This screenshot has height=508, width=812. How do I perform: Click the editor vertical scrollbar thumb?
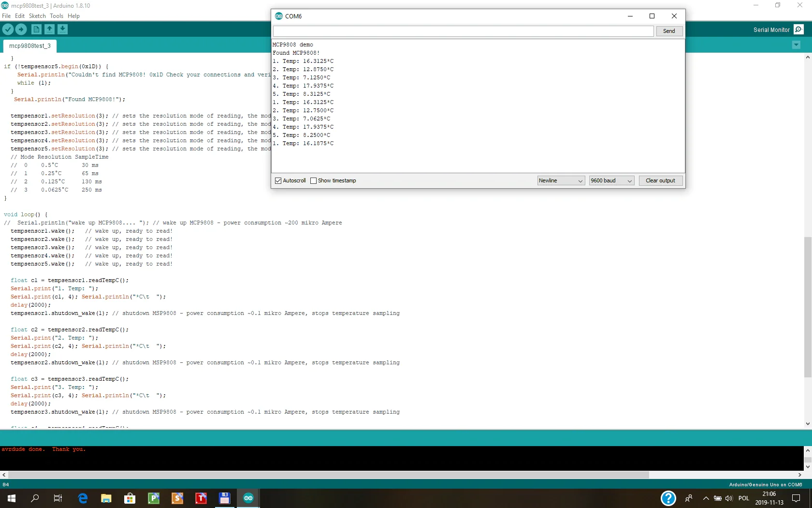point(808,307)
